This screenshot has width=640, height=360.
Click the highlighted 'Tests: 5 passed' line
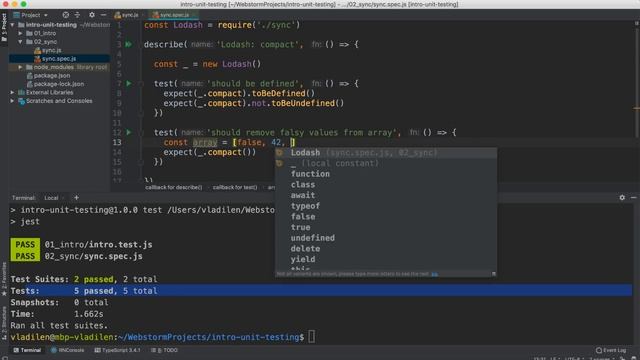click(x=321, y=291)
